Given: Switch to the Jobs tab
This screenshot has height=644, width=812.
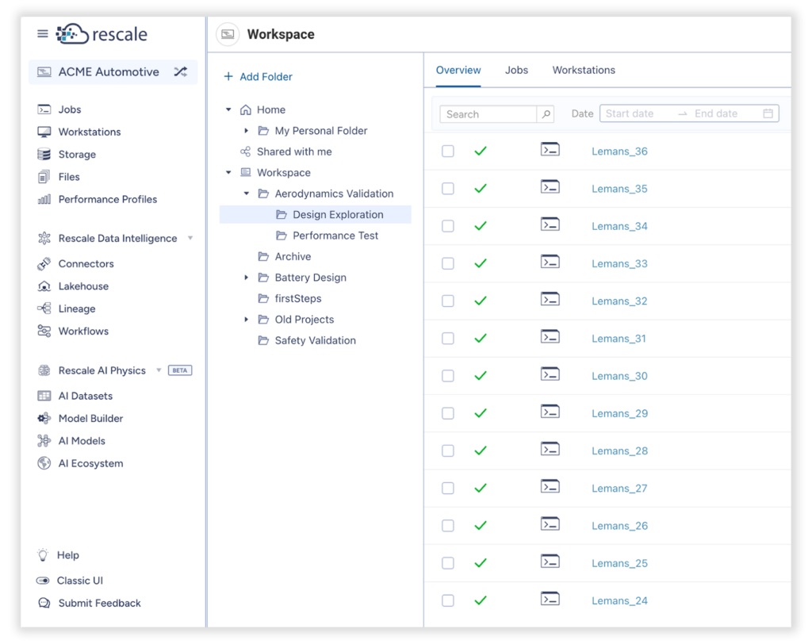Looking at the screenshot, I should [516, 70].
